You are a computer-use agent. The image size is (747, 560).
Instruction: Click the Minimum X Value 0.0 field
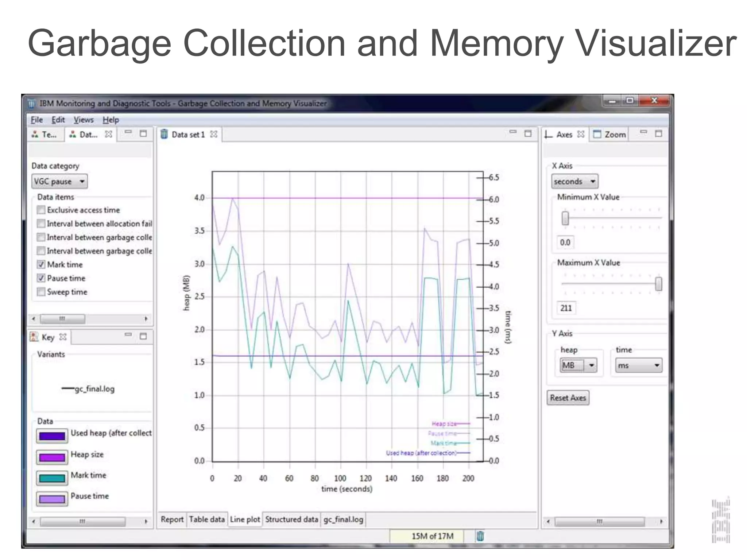tap(565, 242)
